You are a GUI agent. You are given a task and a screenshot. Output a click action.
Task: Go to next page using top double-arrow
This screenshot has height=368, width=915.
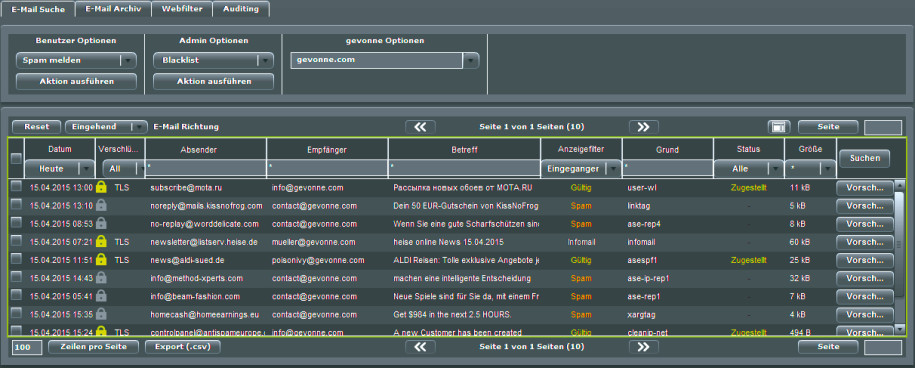644,127
